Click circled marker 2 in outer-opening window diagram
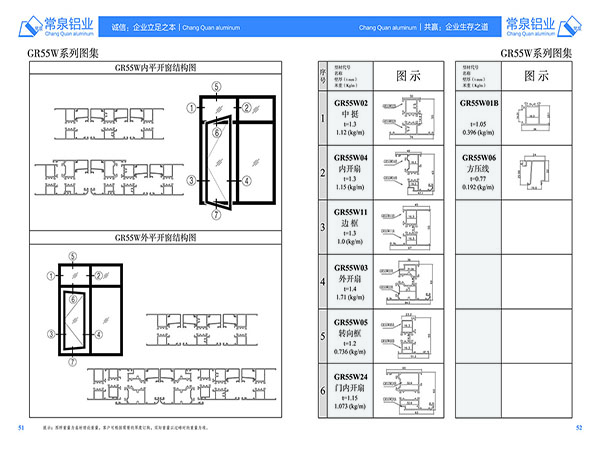 [x=99, y=276]
